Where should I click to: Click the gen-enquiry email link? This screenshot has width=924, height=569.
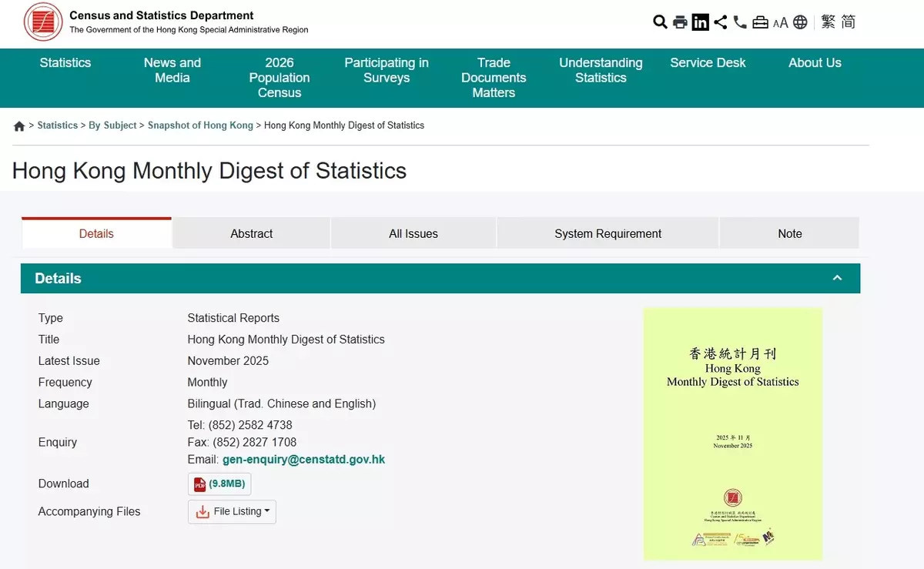coord(303,460)
